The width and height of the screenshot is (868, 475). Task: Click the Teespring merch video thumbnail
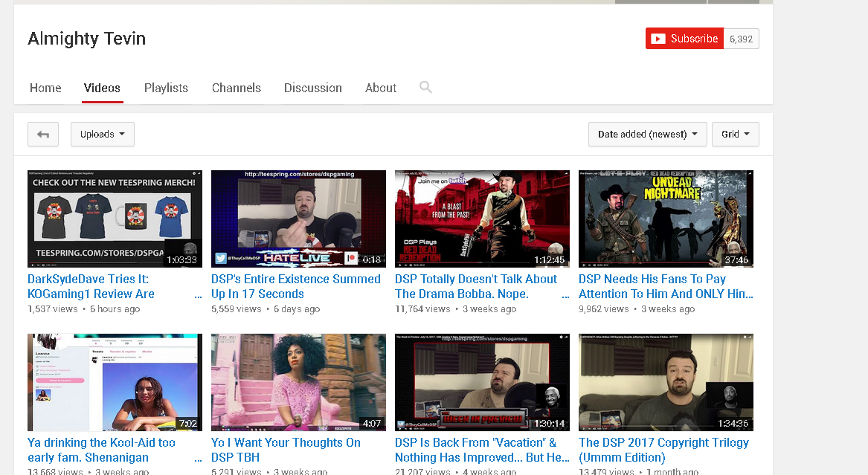(115, 219)
